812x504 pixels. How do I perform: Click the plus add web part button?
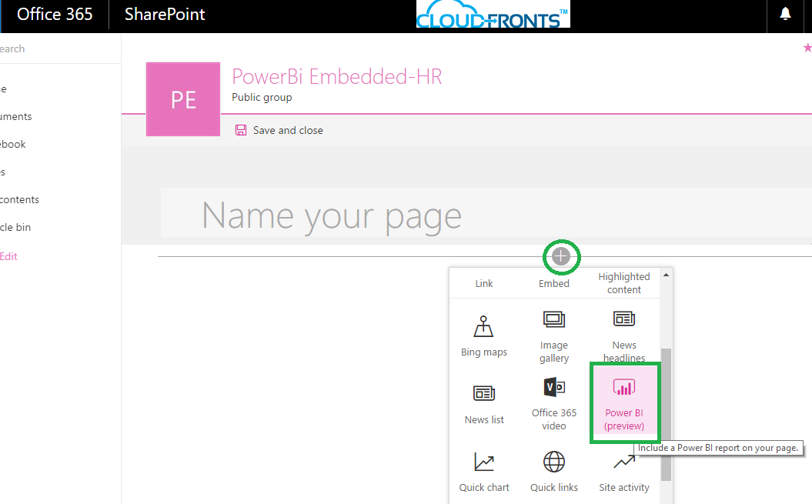(x=561, y=256)
